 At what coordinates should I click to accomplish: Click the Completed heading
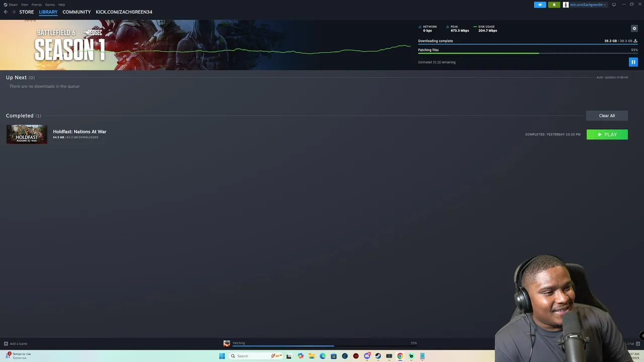[x=20, y=116]
